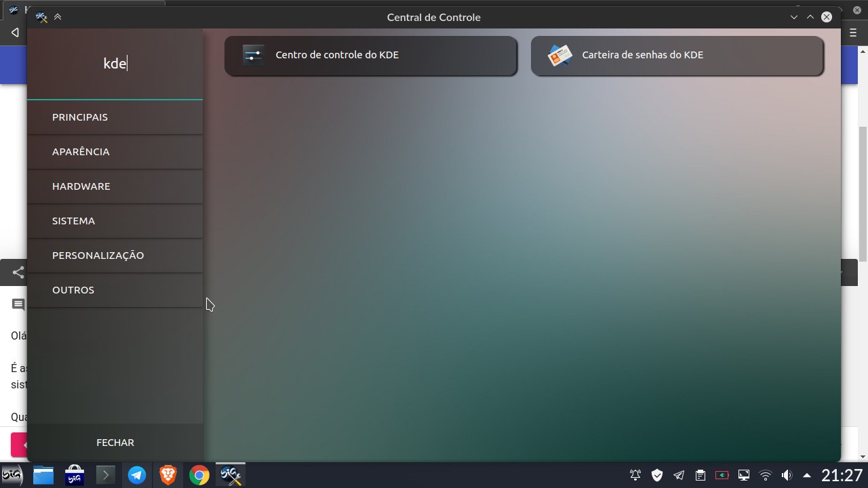Select the SISTEMA category
Image resolution: width=868 pixels, height=488 pixels.
[x=115, y=221]
